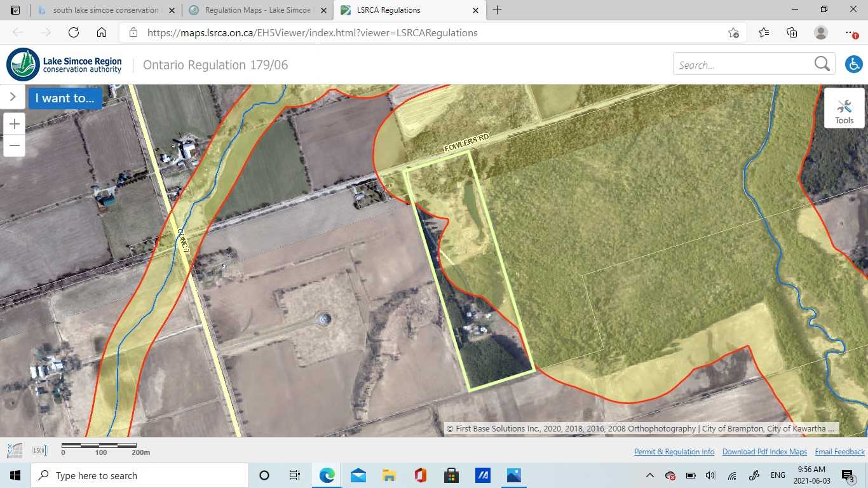This screenshot has height=488, width=868.
Task: Open the Email Feedback link
Action: pyautogui.click(x=839, y=452)
